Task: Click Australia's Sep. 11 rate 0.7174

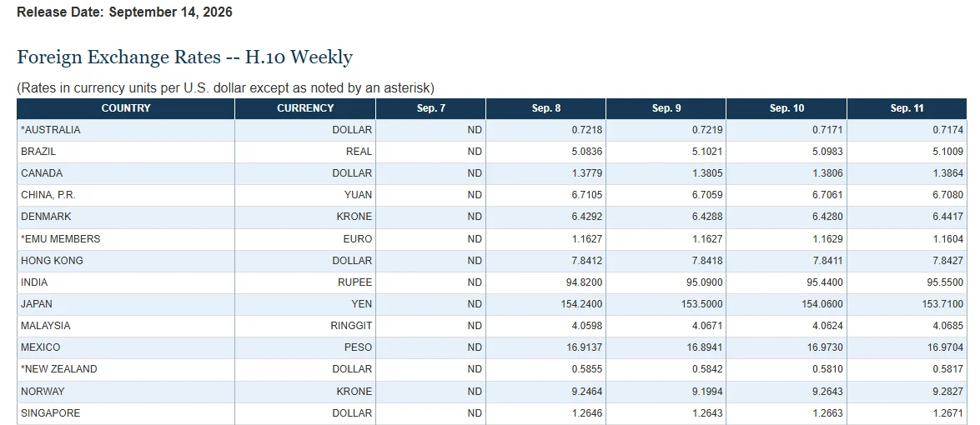Action: click(x=907, y=131)
